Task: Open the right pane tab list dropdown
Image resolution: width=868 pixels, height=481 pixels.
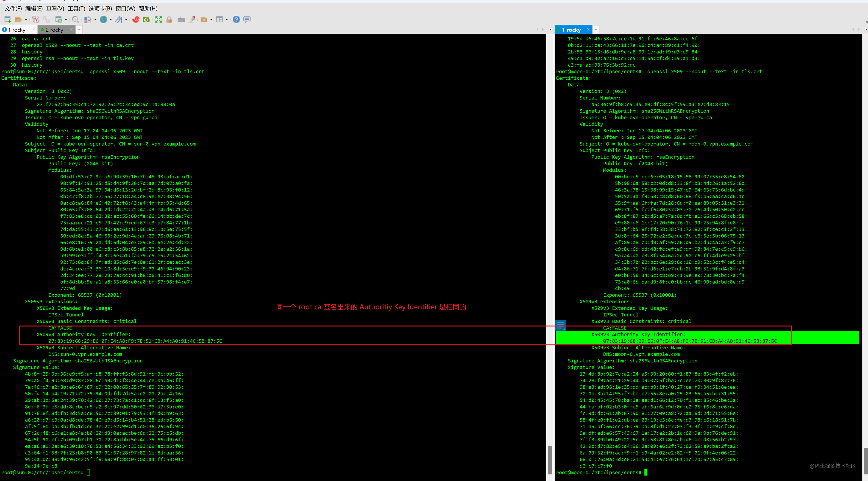Action: (x=866, y=30)
